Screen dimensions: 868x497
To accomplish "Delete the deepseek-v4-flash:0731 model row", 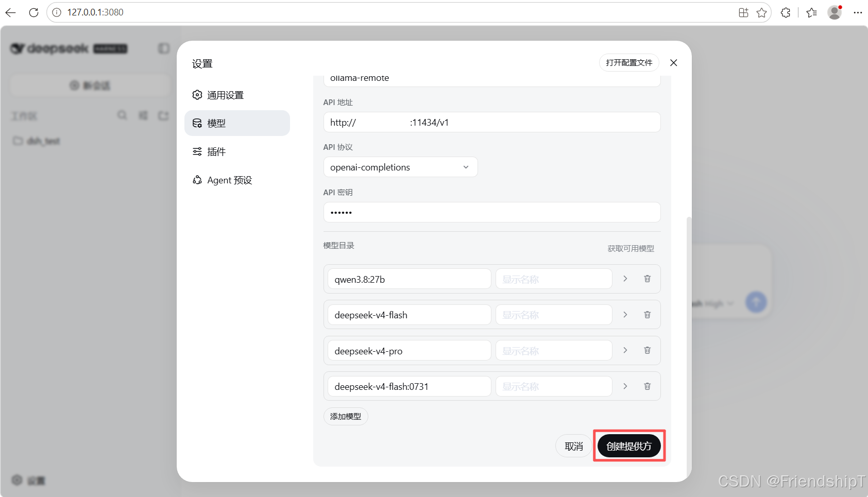I will [x=647, y=386].
